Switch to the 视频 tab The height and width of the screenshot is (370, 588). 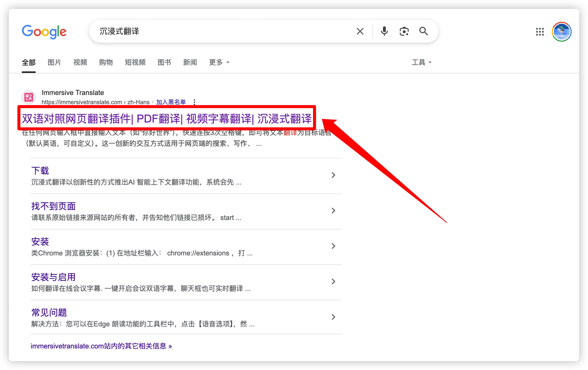coord(80,62)
